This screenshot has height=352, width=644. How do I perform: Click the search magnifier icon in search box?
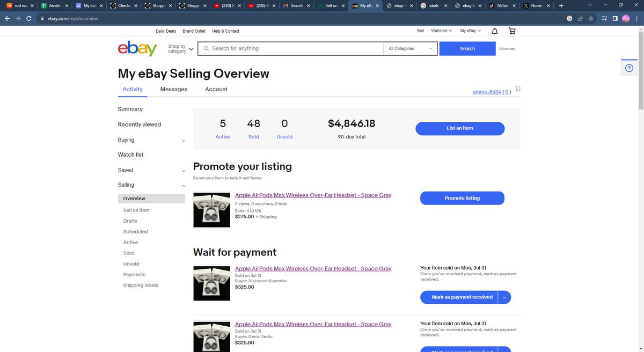coord(206,48)
